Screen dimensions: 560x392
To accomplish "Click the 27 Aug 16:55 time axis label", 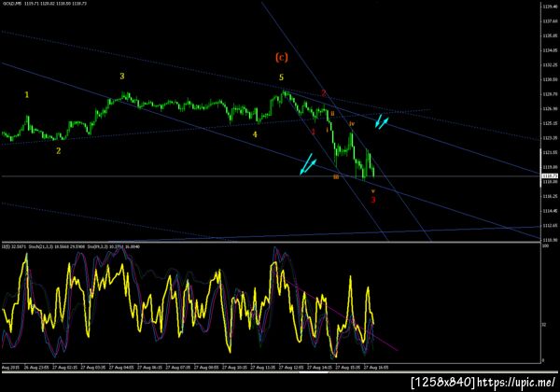I will tap(376, 367).
